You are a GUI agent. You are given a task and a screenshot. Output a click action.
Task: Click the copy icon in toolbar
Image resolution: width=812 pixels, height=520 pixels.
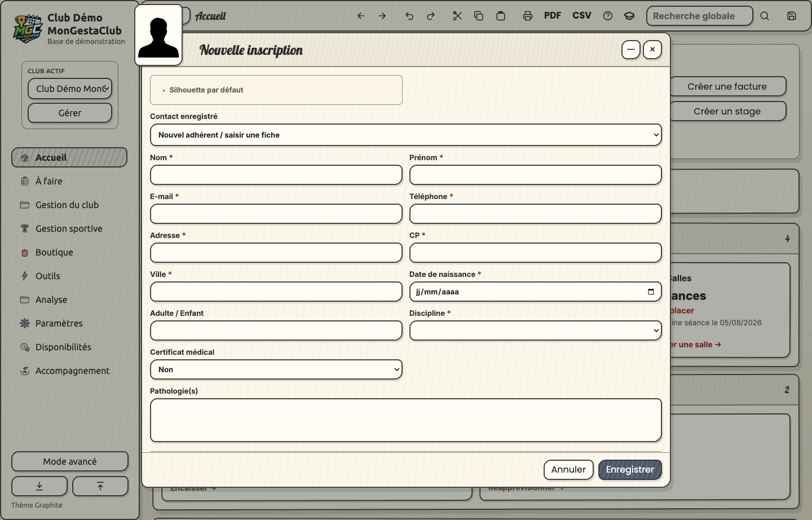(479, 16)
